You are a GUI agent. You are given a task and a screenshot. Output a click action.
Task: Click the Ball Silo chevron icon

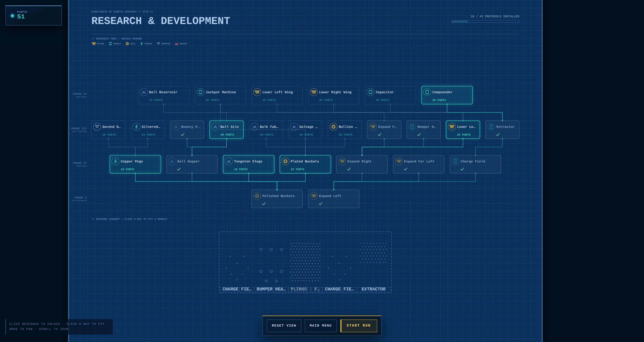click(215, 127)
